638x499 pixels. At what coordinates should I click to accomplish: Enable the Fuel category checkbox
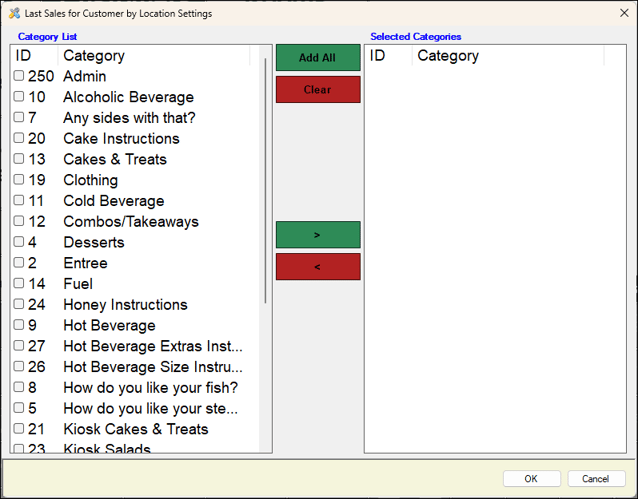point(19,283)
